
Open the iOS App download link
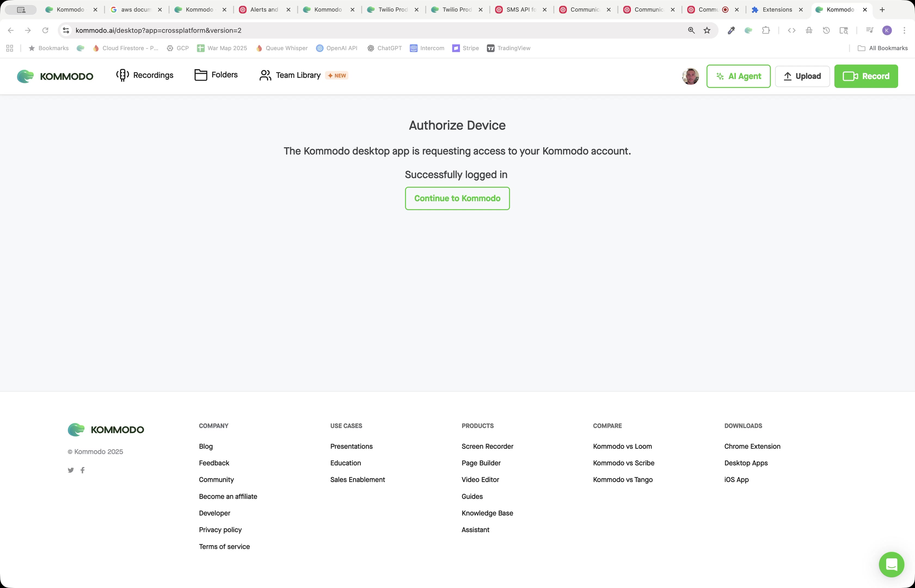[736, 480]
